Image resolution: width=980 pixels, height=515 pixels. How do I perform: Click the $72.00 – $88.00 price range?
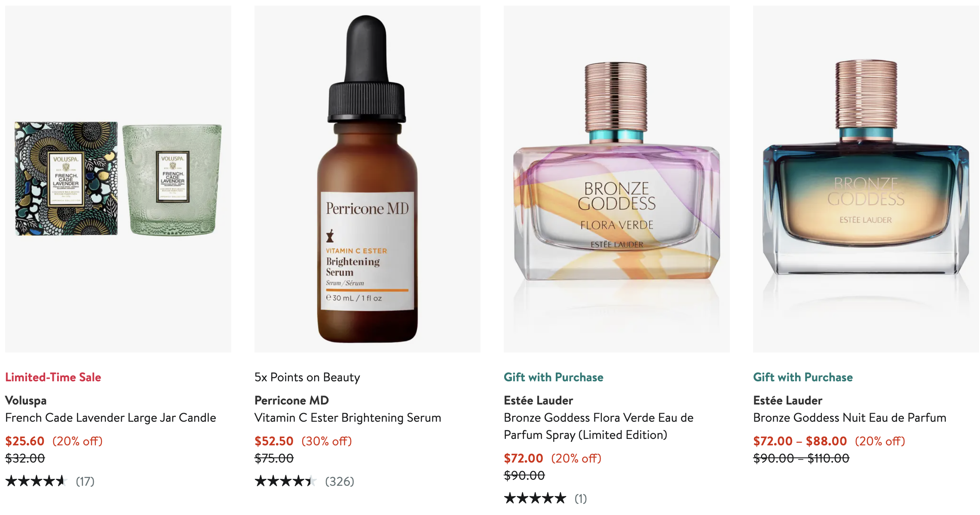pos(800,441)
